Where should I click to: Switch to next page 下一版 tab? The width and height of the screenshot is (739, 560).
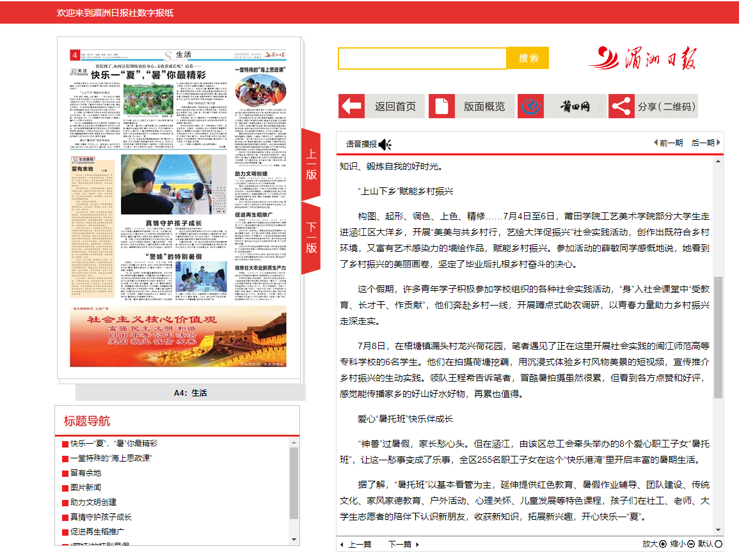(311, 237)
